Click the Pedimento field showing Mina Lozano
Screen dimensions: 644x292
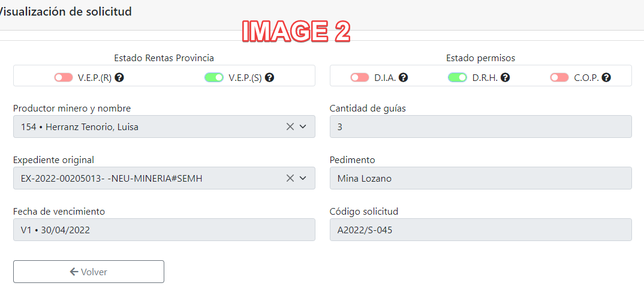tap(480, 178)
